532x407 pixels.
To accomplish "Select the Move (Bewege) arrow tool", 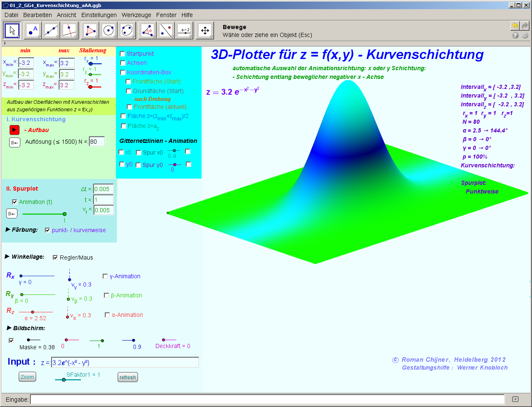I will [12, 30].
